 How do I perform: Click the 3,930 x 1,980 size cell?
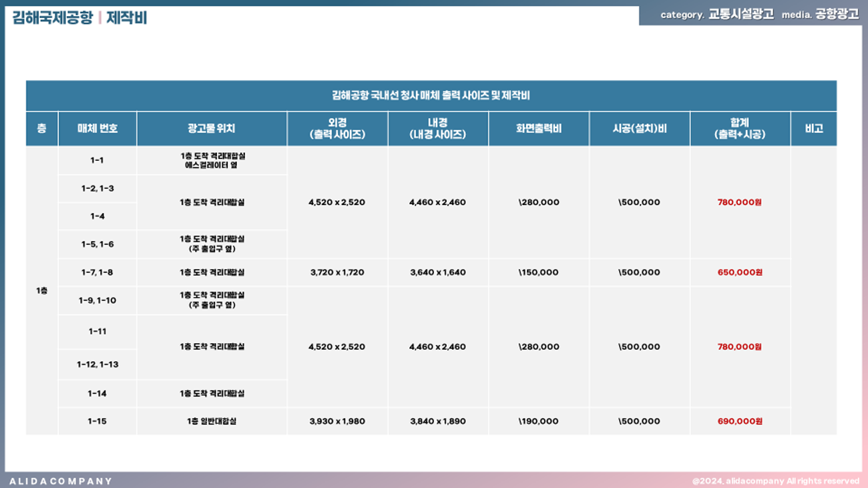tap(337, 421)
